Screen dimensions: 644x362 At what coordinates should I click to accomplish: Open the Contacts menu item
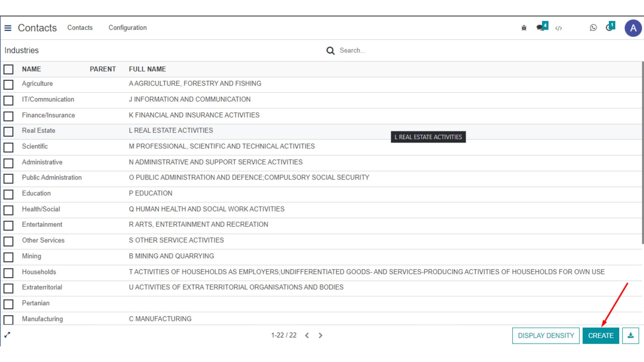pos(80,28)
